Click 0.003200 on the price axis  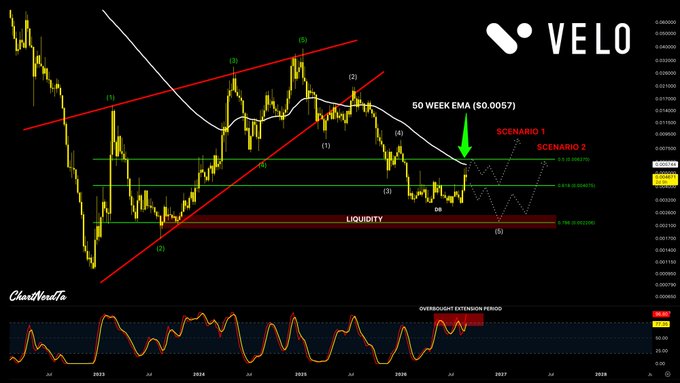(665, 200)
